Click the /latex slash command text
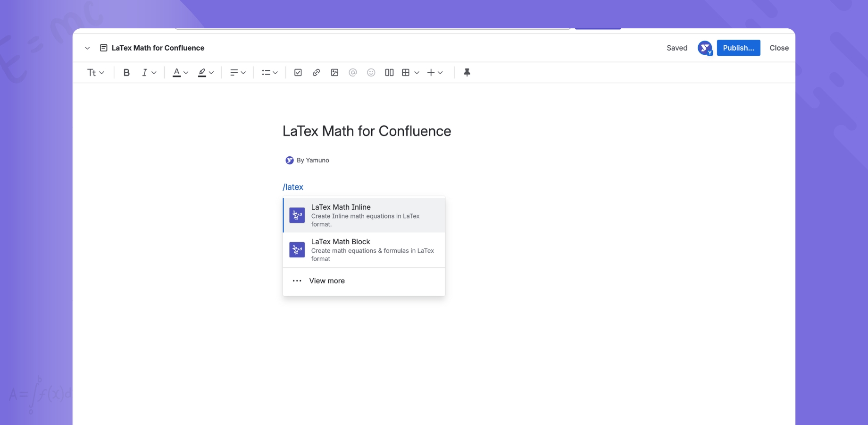This screenshot has width=868, height=425. 293,187
